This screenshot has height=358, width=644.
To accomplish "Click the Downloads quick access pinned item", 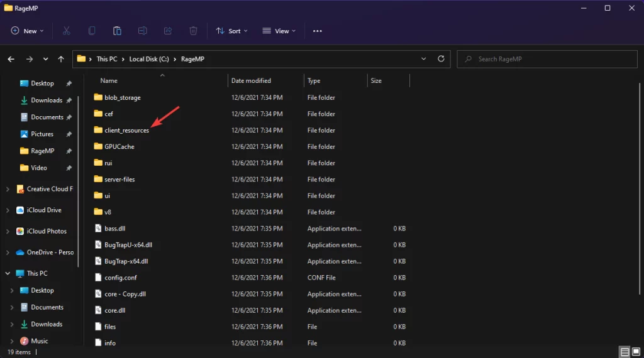I will (46, 100).
